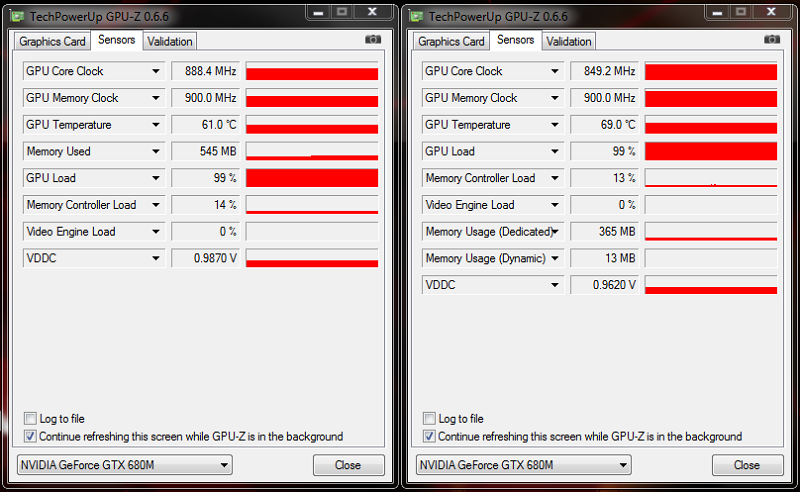Screen dimensions: 800x492
Task: Click the 365 MB dedicated memory value
Action: pyautogui.click(x=605, y=232)
